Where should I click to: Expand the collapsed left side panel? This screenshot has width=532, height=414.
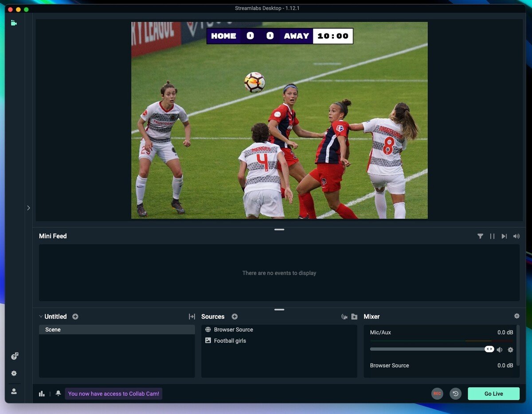point(28,208)
